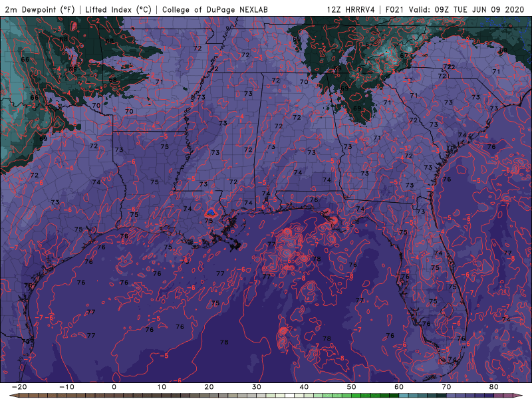Image resolution: width=532 pixels, height=399 pixels.
Task: Click the 10 label on the color scale
Action: (x=162, y=387)
